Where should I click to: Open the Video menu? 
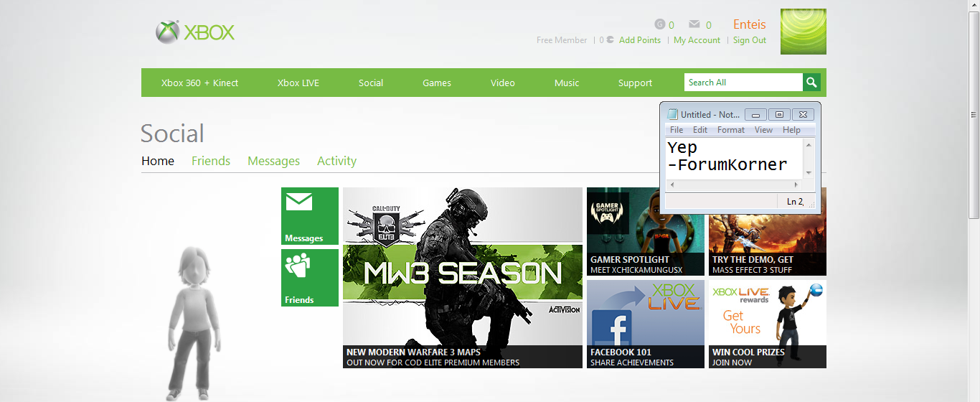pyautogui.click(x=503, y=83)
